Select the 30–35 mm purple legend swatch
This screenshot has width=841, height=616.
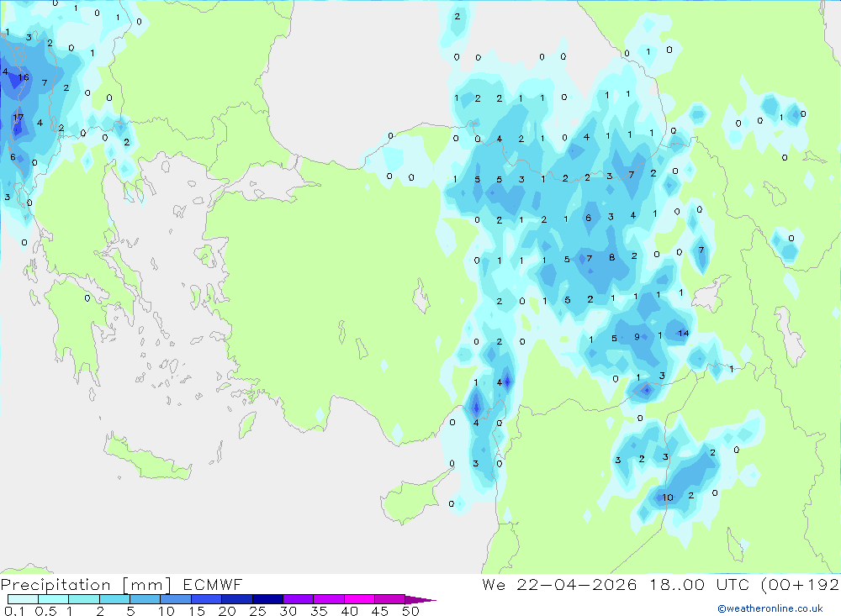pyautogui.click(x=298, y=599)
